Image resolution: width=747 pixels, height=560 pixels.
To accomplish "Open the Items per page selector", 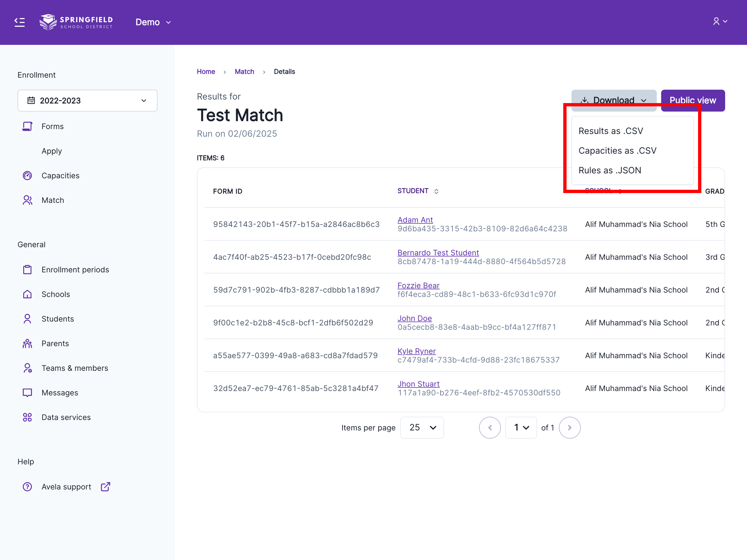I will tap(422, 428).
